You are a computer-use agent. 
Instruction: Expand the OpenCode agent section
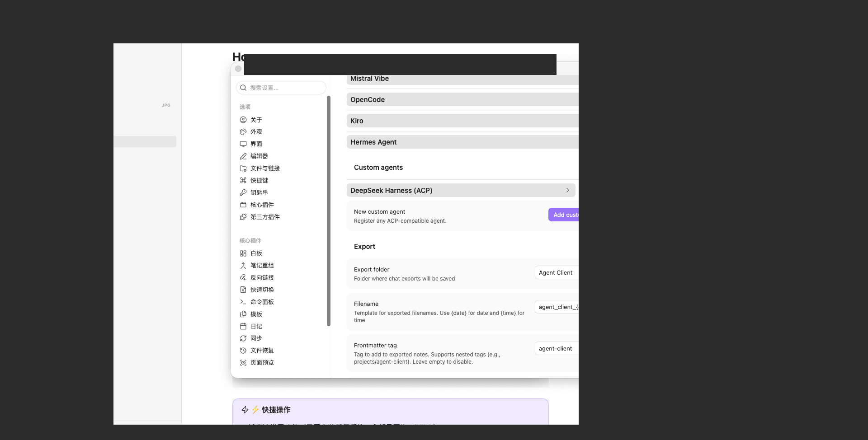tap(462, 100)
